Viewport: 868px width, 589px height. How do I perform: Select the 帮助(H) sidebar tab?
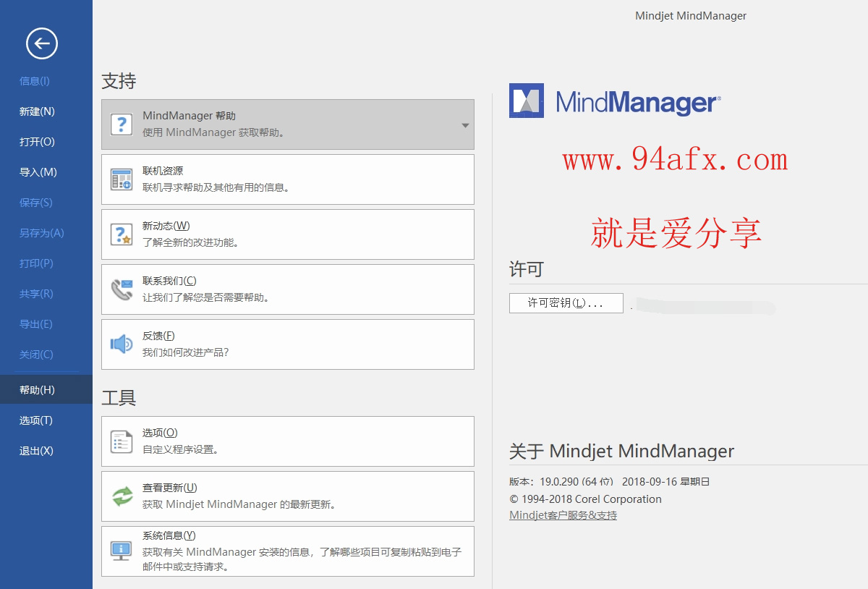click(x=46, y=390)
